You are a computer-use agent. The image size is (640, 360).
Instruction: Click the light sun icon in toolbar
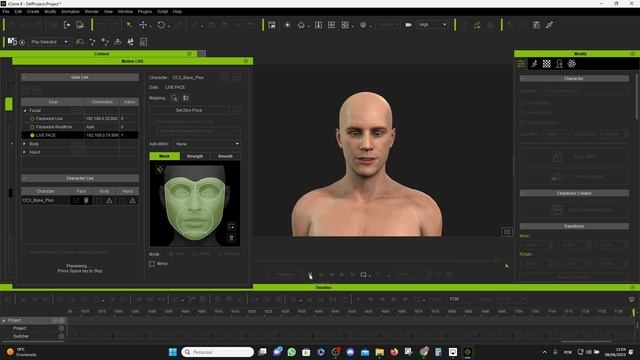pyautogui.click(x=287, y=25)
